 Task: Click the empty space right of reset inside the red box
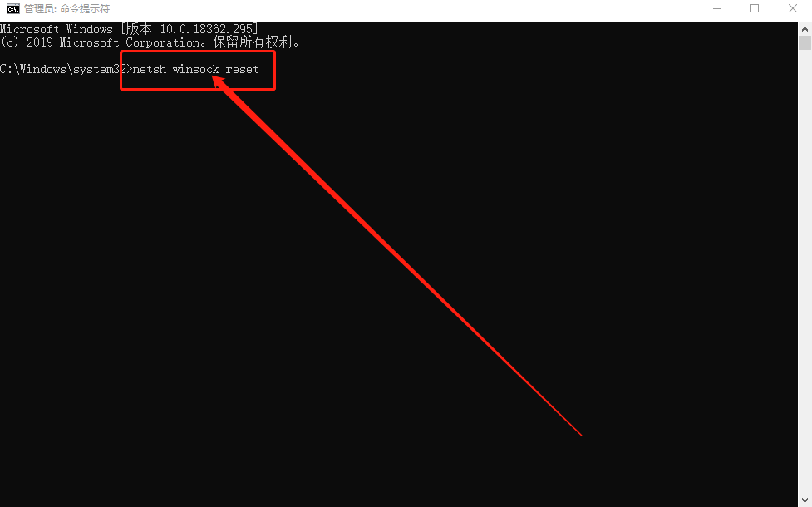click(266, 69)
